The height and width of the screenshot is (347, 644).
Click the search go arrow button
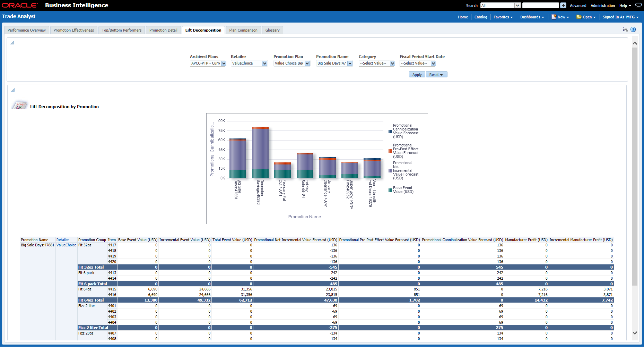pyautogui.click(x=563, y=6)
